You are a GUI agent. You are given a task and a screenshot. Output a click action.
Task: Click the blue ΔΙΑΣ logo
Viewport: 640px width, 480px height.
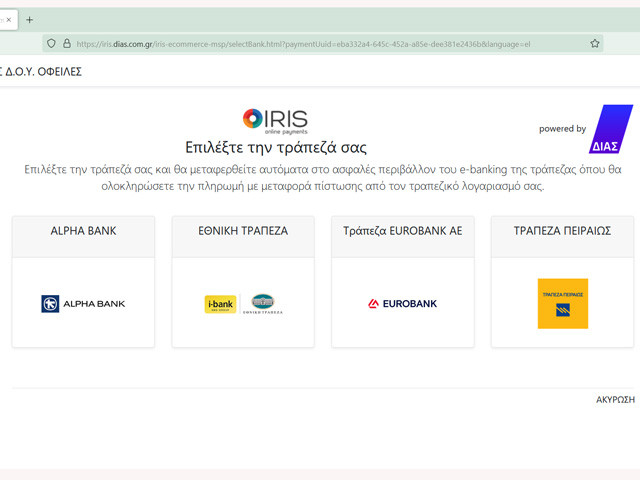(611, 130)
